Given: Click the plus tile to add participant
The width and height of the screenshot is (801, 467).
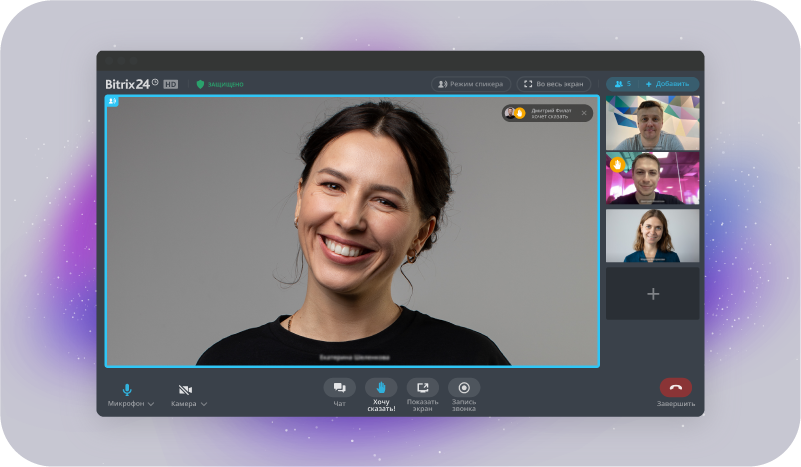Looking at the screenshot, I should click(652, 294).
